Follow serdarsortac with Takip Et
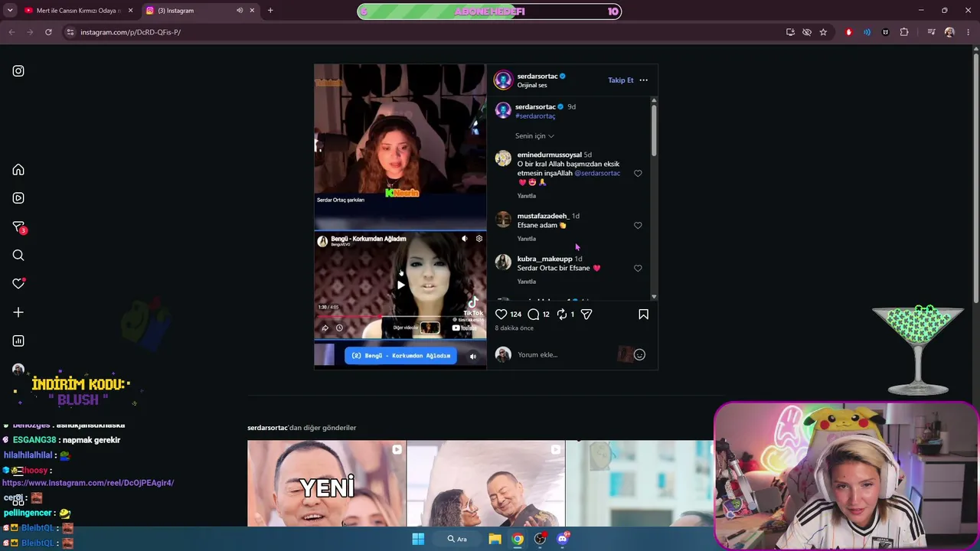 (621, 80)
